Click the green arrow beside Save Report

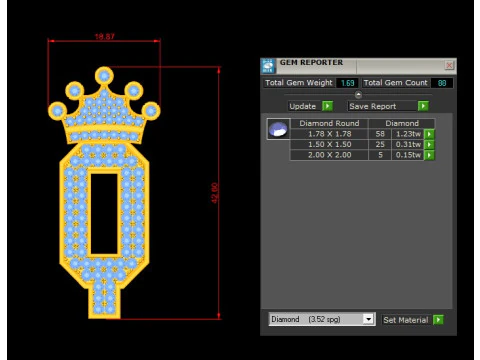click(423, 106)
